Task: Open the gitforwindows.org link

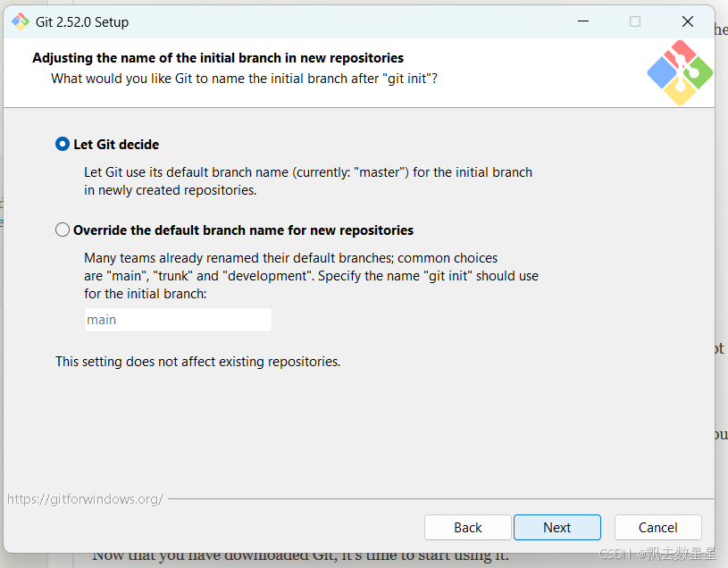Action: pyautogui.click(x=85, y=499)
